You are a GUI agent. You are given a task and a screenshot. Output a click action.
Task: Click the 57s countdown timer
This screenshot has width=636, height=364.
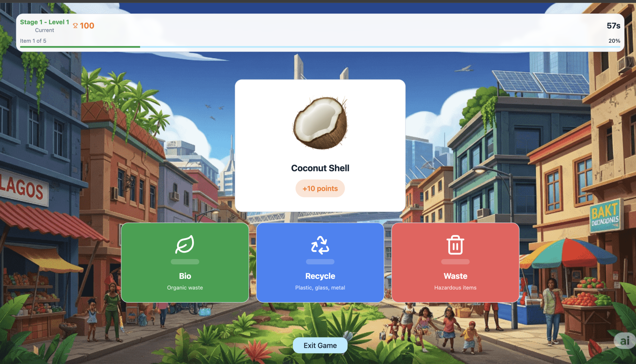[613, 26]
